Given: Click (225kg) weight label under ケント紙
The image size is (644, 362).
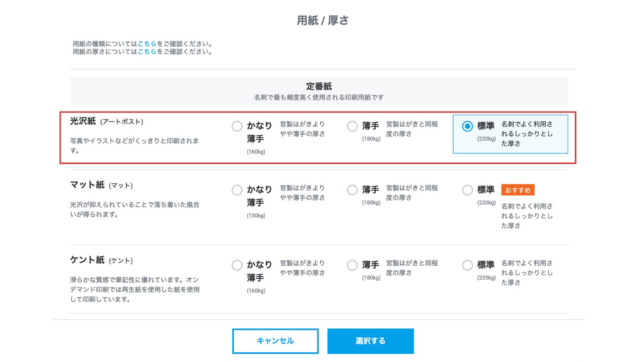Looking at the screenshot, I should point(486,278).
